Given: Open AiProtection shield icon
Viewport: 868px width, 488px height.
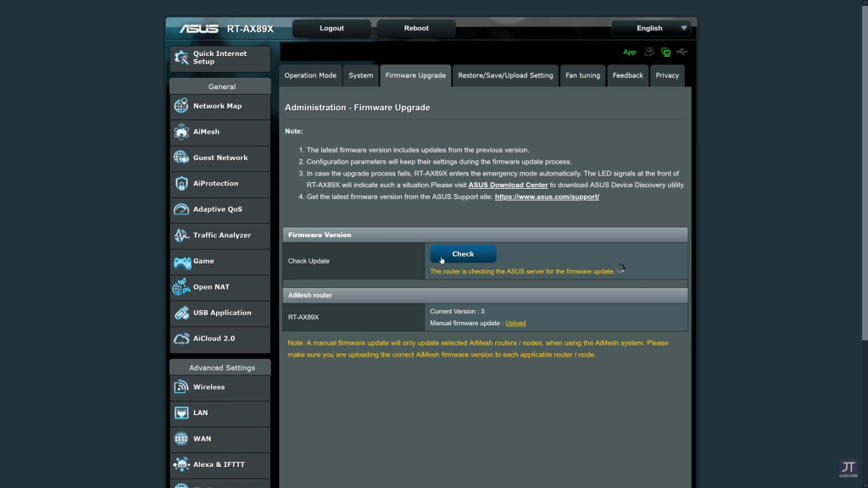Looking at the screenshot, I should click(x=181, y=184).
